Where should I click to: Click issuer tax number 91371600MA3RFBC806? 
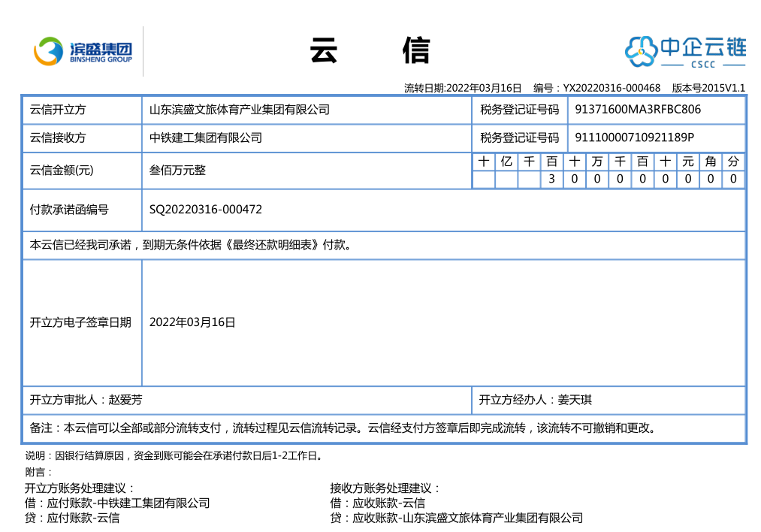click(638, 110)
